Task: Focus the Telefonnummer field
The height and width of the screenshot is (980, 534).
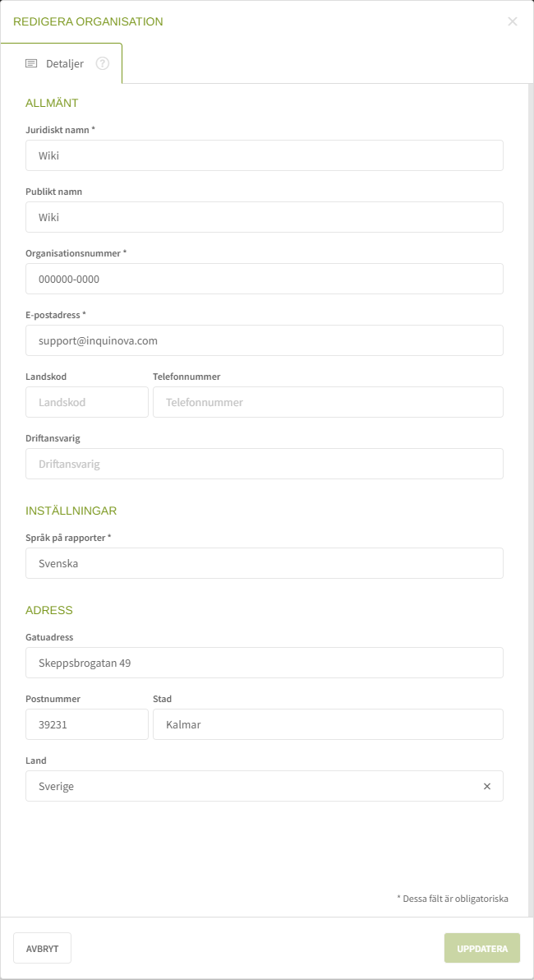Action: pos(327,402)
